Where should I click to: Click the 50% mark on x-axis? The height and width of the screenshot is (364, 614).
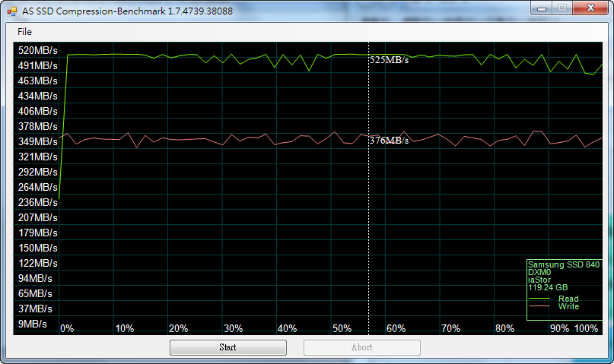click(x=342, y=328)
